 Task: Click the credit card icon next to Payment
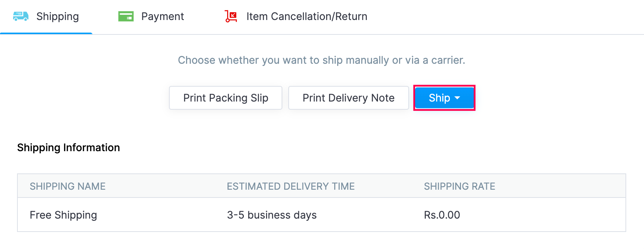coord(126,16)
